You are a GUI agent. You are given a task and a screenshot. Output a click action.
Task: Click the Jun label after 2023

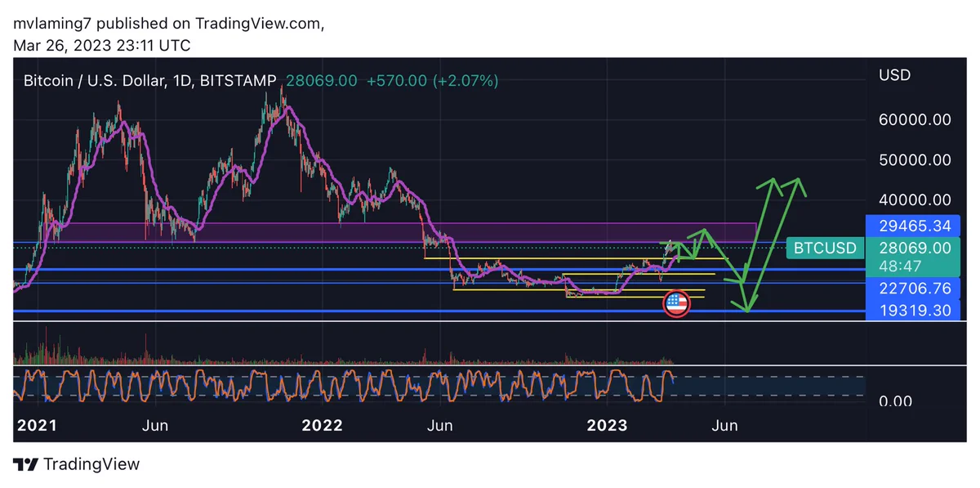click(725, 425)
